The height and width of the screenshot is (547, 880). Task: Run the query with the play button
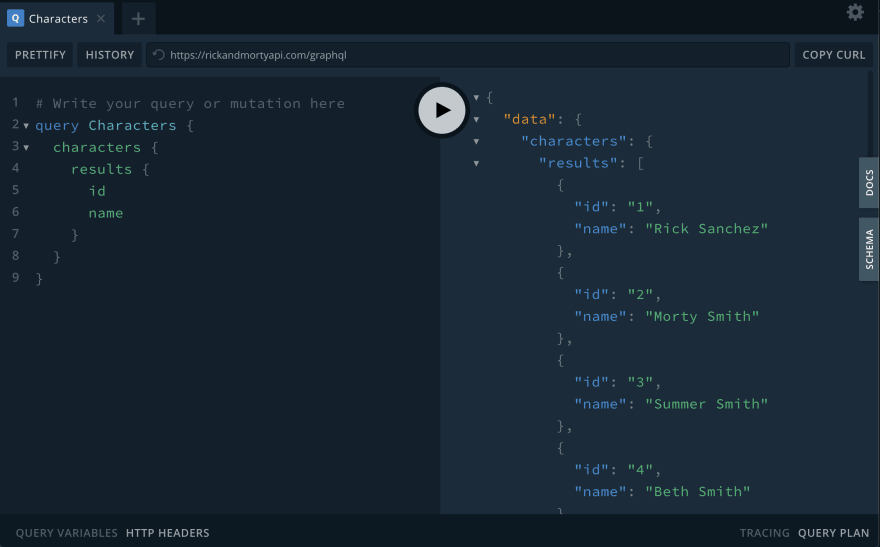tap(442, 111)
